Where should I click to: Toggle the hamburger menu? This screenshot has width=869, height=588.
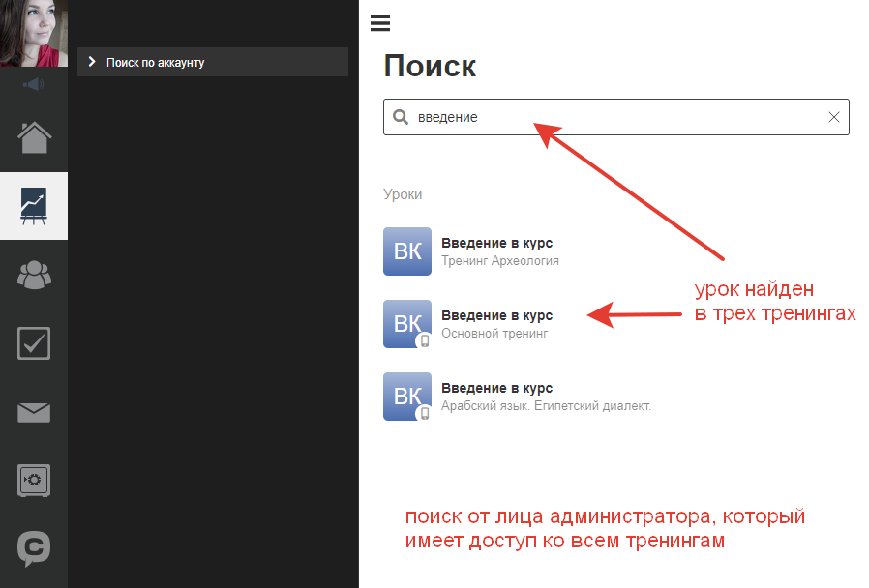coord(380,23)
